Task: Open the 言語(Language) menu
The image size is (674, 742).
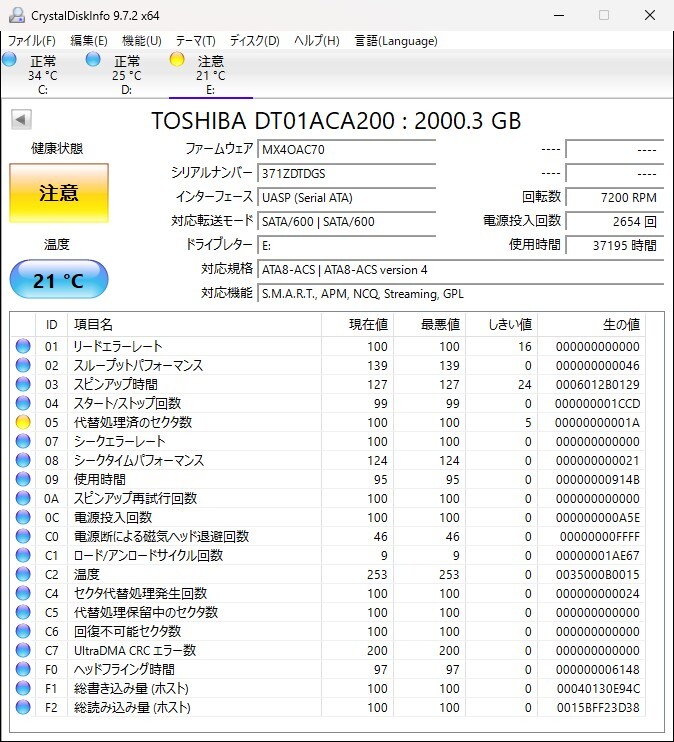Action: (x=396, y=41)
